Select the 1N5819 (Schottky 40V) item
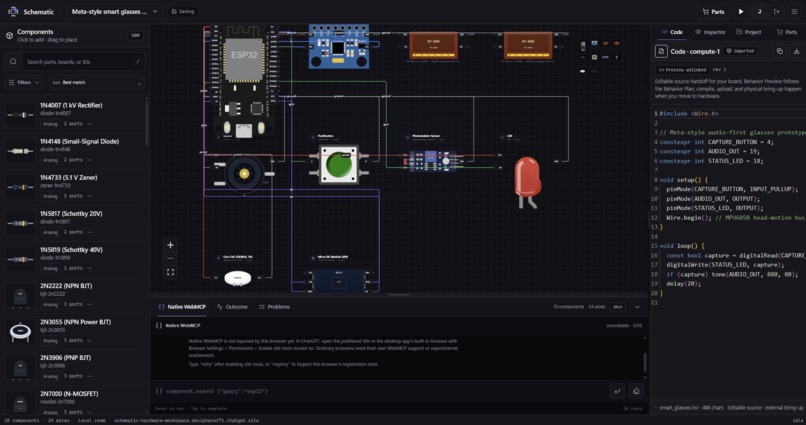Image resolution: width=806 pixels, height=425 pixels. pos(75,258)
